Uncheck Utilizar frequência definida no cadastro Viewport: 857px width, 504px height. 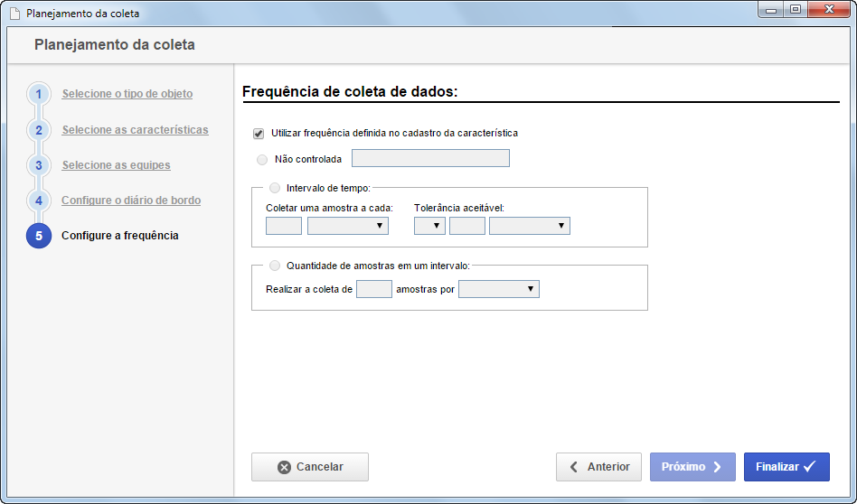point(259,134)
